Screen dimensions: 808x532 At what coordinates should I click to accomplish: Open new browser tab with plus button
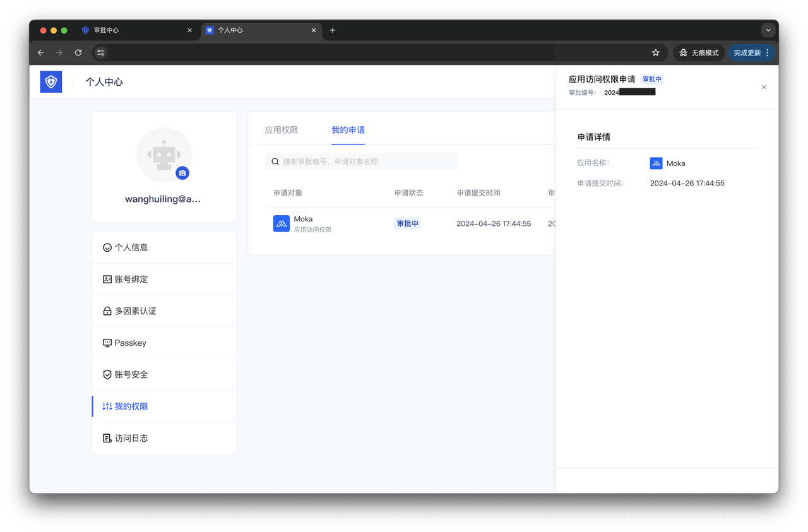click(333, 30)
